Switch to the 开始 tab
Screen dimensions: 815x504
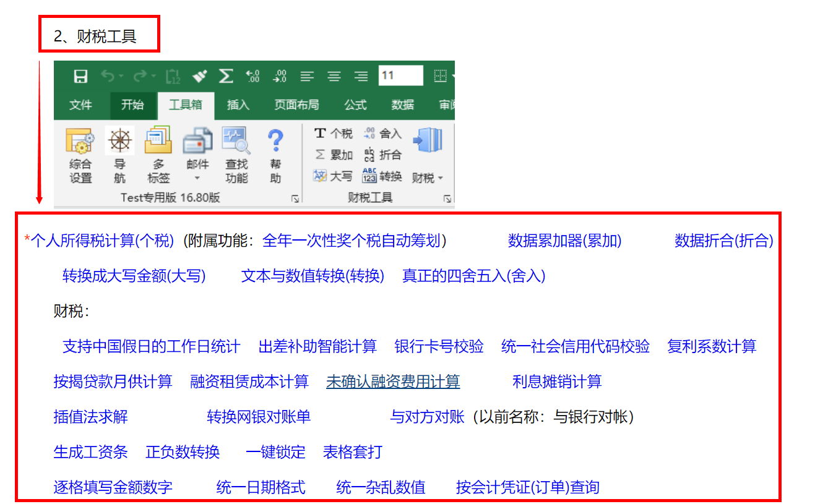point(132,105)
